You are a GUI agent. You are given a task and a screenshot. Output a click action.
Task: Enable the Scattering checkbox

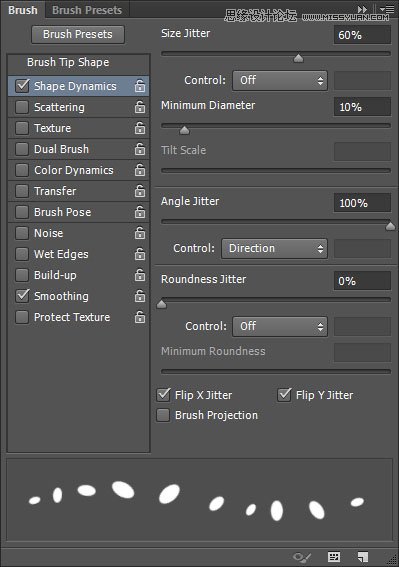[x=22, y=107]
